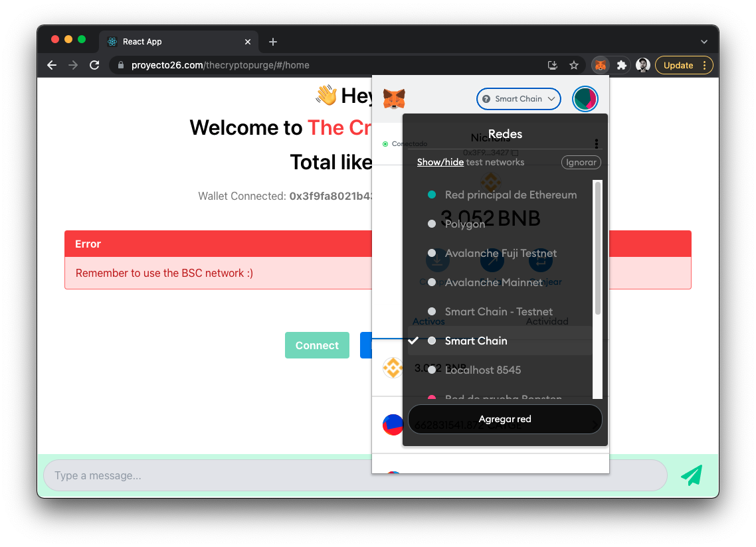Screen dimensions: 756x547
Task: Click the address bar URL
Action: coord(221,65)
